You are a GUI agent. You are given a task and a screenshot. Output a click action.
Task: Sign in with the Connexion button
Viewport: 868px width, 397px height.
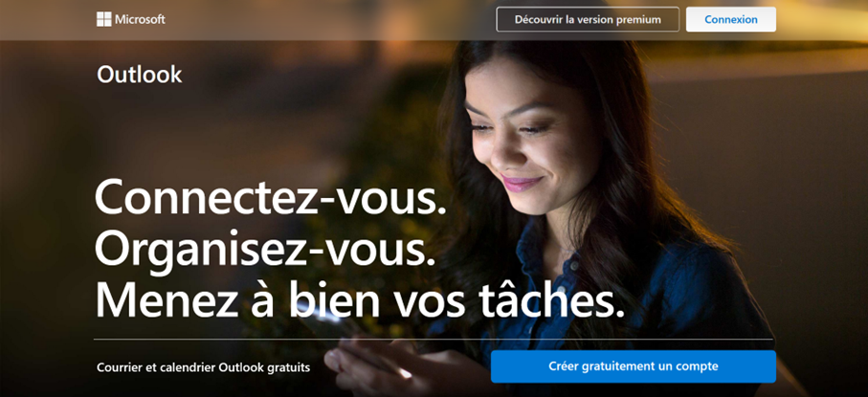pos(731,19)
